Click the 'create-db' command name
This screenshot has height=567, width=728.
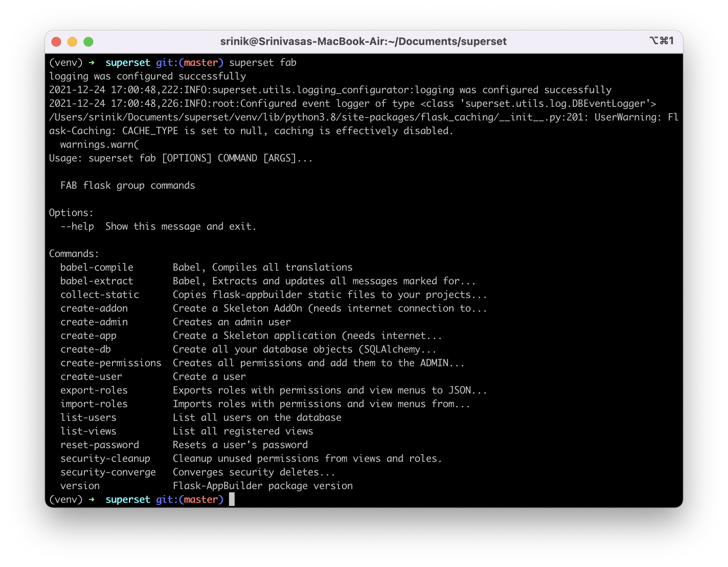[x=86, y=349]
